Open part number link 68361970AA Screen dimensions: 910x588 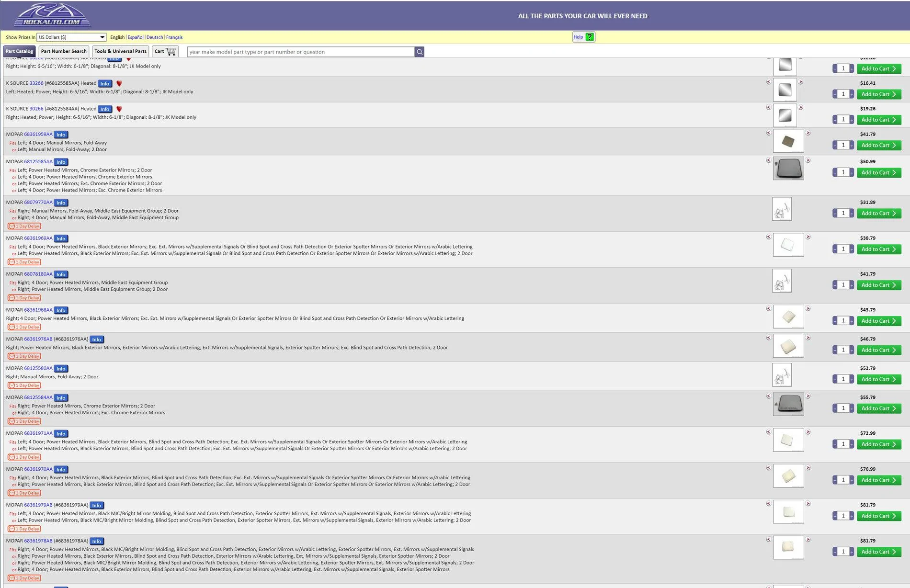click(38, 469)
